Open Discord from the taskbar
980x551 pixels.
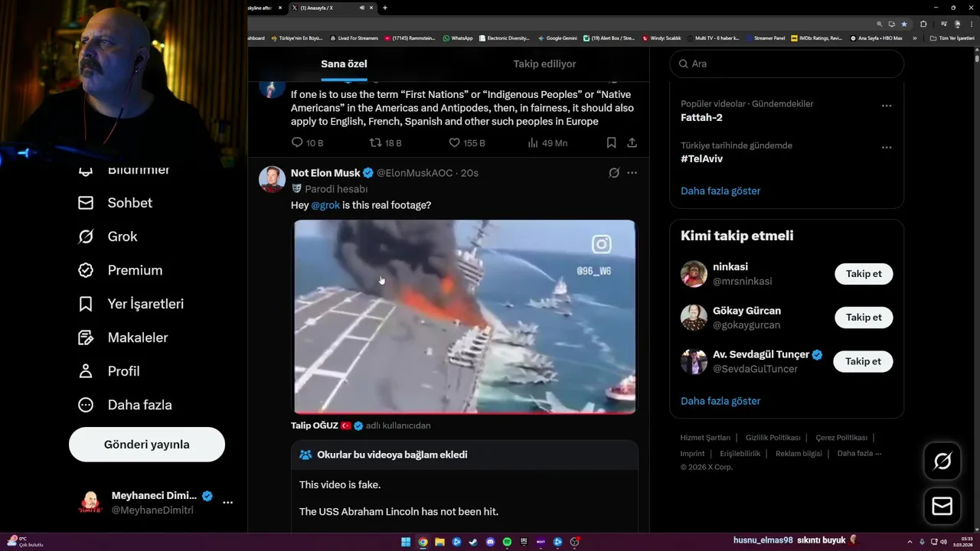click(490, 542)
